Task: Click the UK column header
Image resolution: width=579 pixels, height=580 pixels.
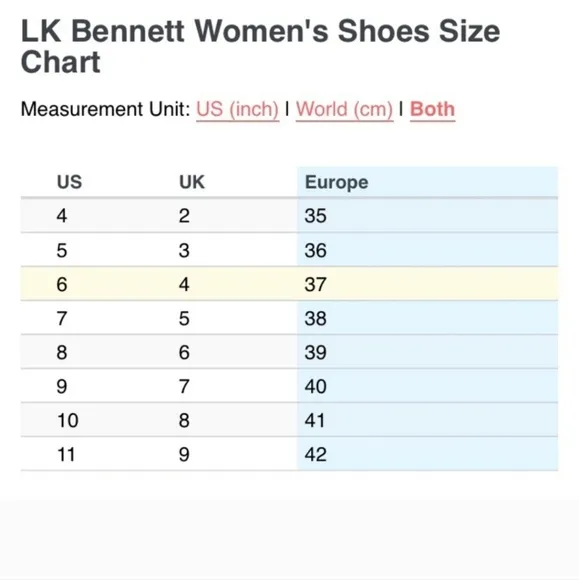Action: click(x=192, y=182)
